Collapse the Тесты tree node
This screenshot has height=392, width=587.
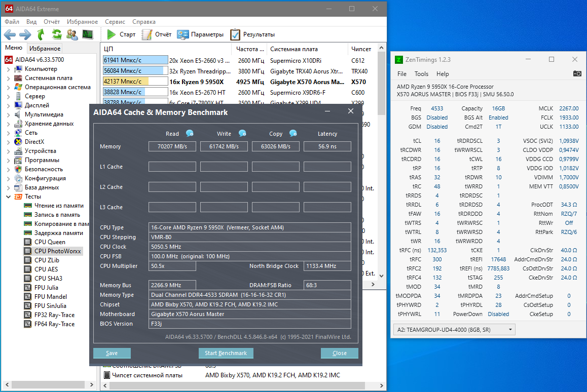[x=8, y=197]
